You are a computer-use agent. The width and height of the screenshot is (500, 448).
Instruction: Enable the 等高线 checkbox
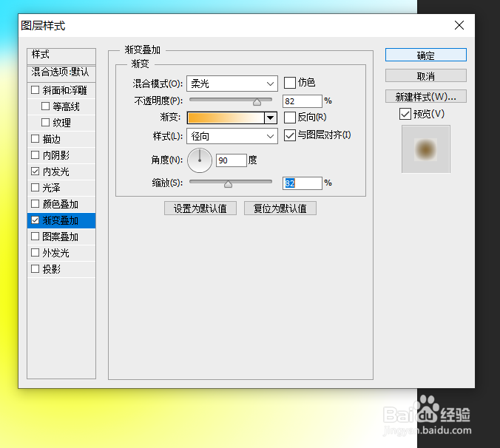45,106
